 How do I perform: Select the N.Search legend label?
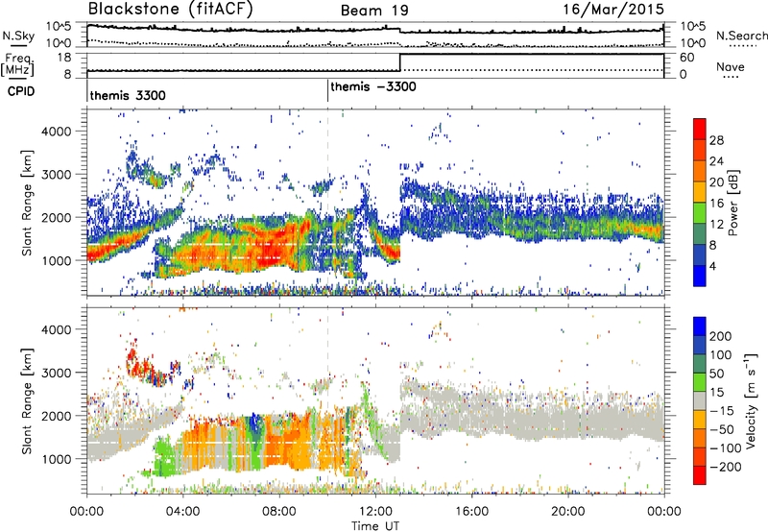pyautogui.click(x=741, y=36)
